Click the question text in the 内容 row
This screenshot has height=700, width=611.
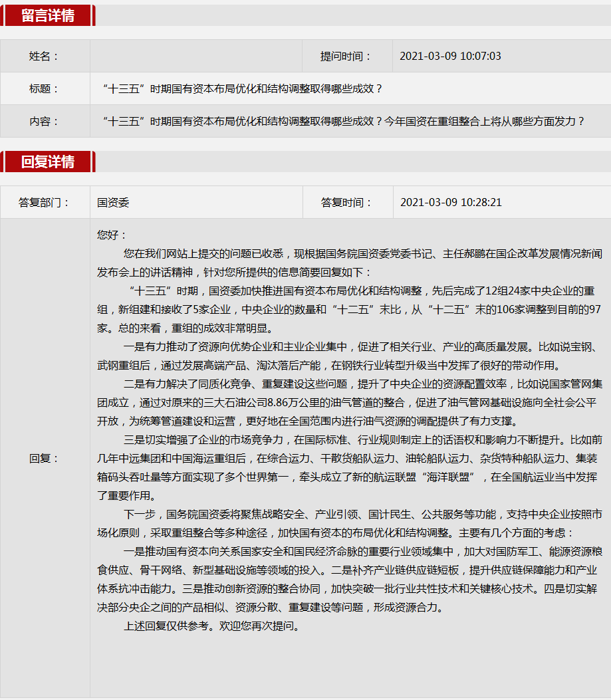click(x=344, y=122)
